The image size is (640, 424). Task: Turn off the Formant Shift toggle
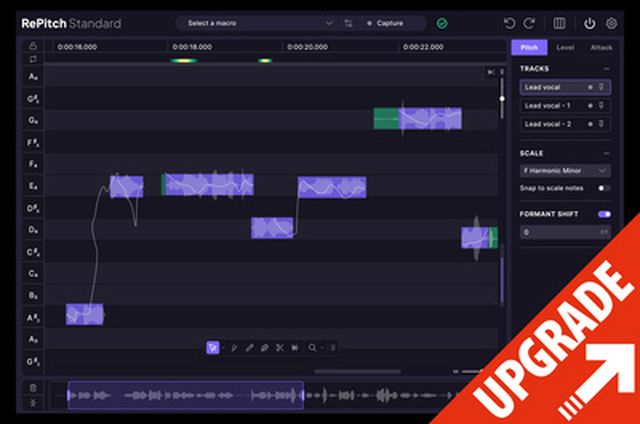point(604,214)
